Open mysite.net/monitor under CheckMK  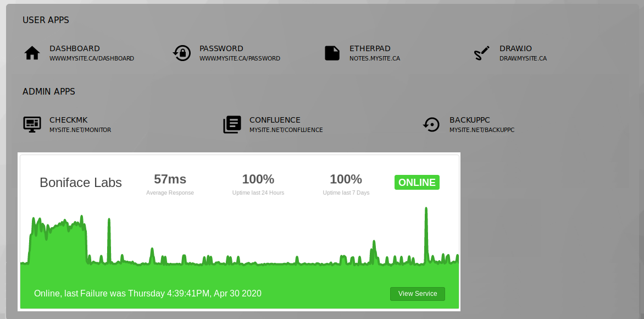[80, 130]
